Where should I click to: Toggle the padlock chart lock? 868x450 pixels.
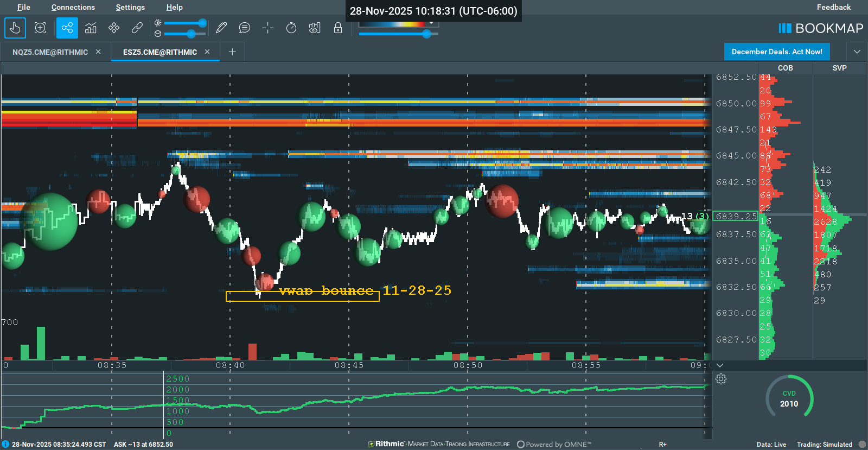click(338, 28)
